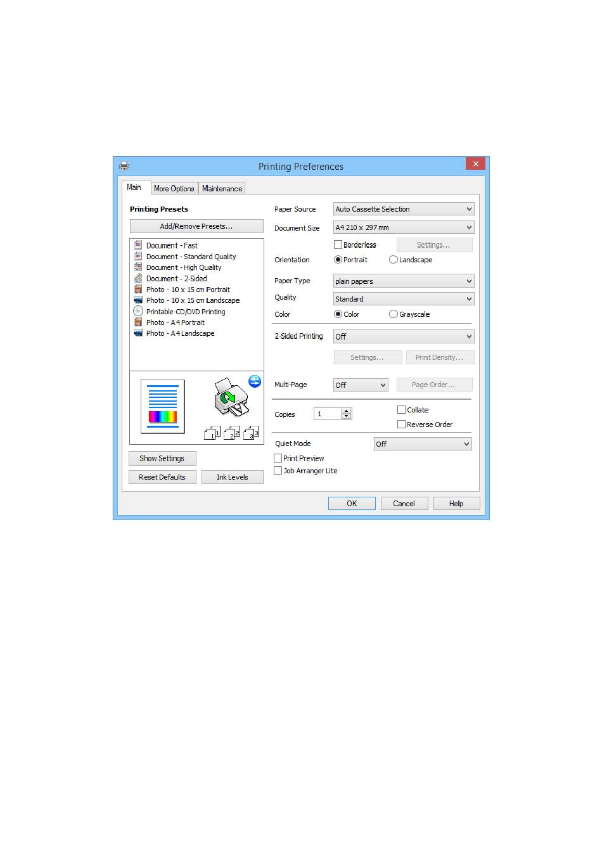Select 'Photo - A4 Landscape' preset text
This screenshot has height=868, width=602.
[180, 333]
